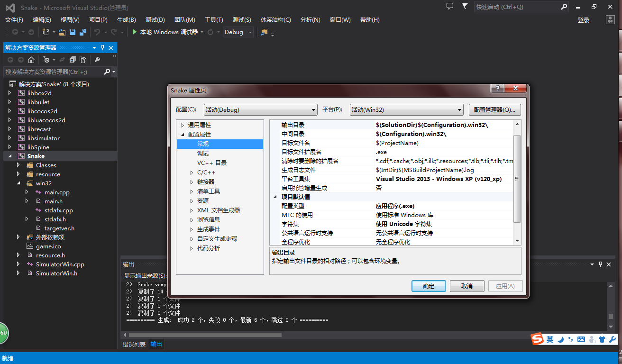The image size is (622, 364).
Task: Open the Platform dropdown 活动(Win32)
Action: tap(406, 109)
